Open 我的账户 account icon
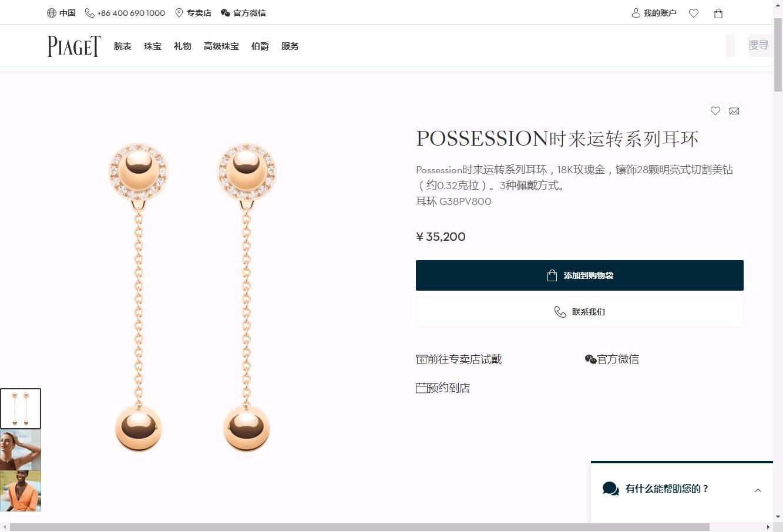Viewport: 783px width, 532px height. tap(636, 13)
